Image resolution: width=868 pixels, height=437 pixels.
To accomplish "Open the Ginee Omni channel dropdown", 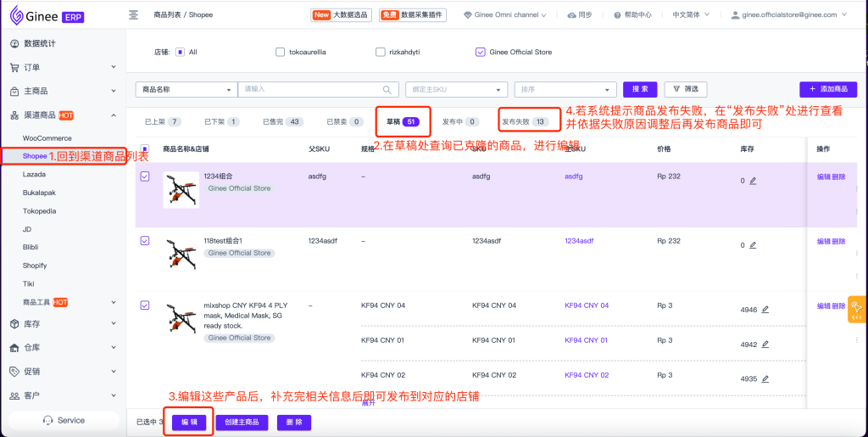I will coord(505,15).
